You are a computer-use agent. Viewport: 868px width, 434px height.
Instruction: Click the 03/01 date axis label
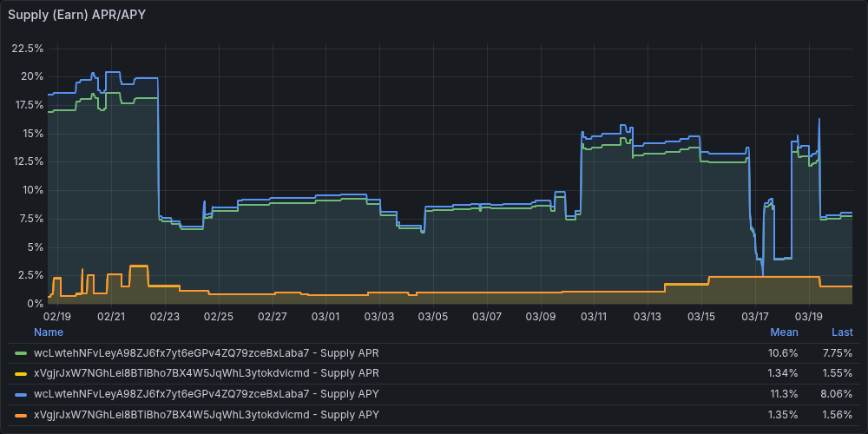coord(325,317)
